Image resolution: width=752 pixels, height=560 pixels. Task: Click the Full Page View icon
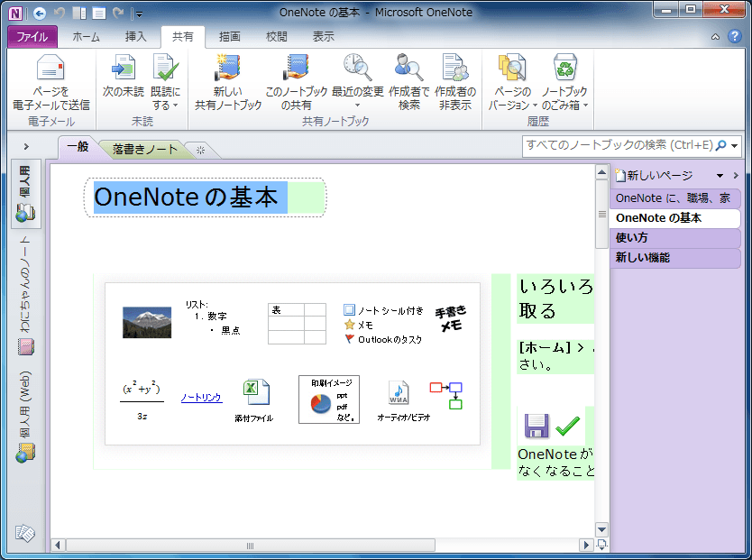[99, 13]
